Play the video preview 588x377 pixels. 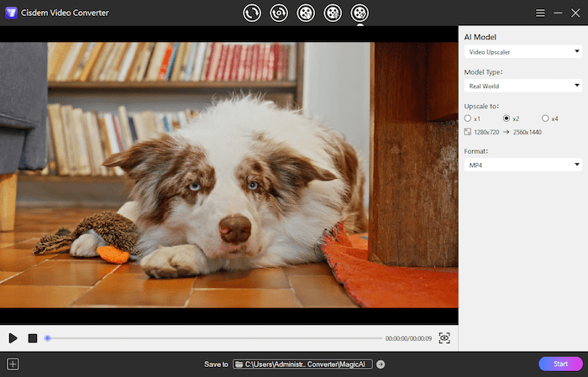point(13,338)
